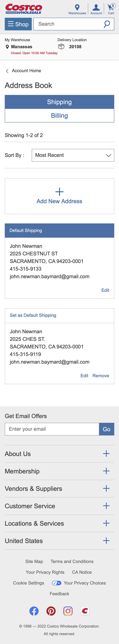The height and width of the screenshot is (644, 119).
Task: Open the Most Recent sort dropdown
Action: (x=73, y=155)
